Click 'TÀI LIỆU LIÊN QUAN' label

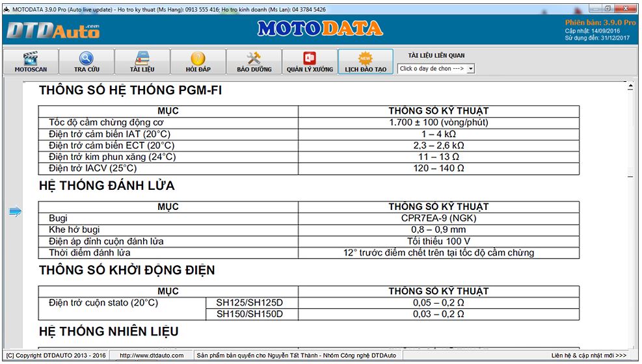point(436,56)
